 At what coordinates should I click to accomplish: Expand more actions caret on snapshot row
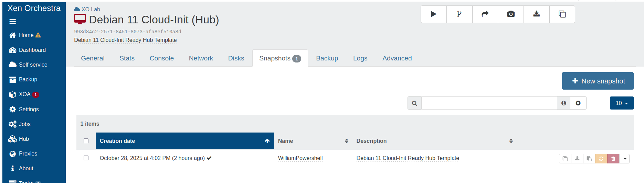[x=625, y=159]
